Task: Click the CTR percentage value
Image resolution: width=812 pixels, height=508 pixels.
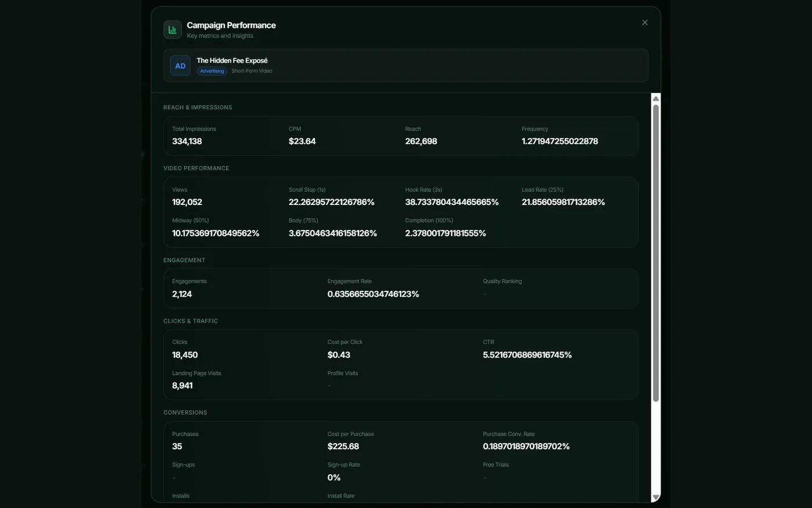Action: [527, 355]
